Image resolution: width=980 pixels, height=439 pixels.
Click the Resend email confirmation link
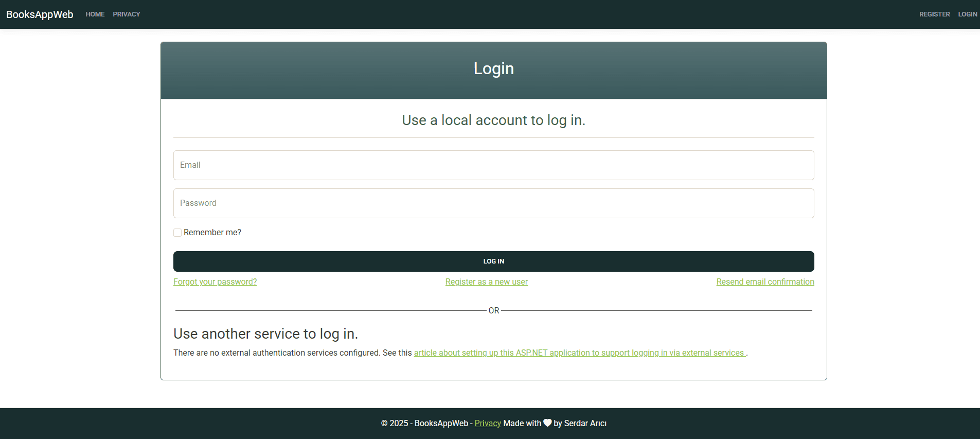click(765, 282)
